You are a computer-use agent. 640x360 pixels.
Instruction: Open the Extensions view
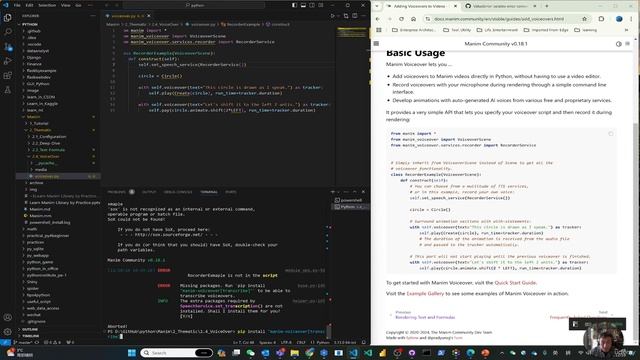7,76
